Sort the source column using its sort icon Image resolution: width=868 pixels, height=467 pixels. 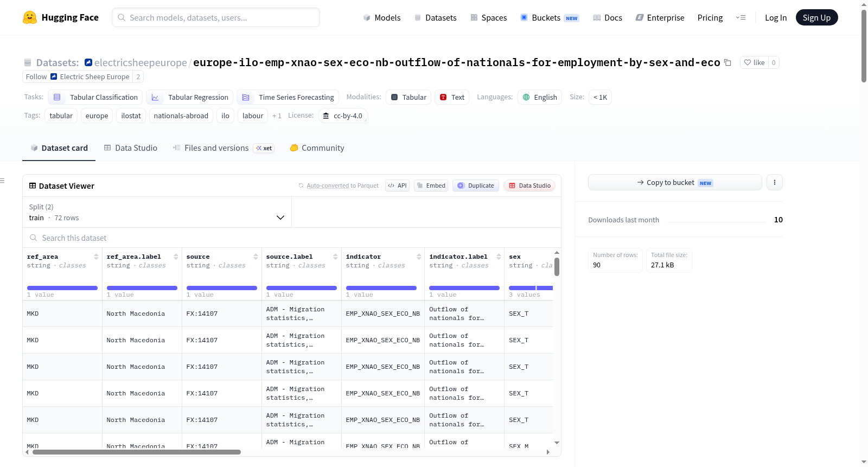(256, 257)
